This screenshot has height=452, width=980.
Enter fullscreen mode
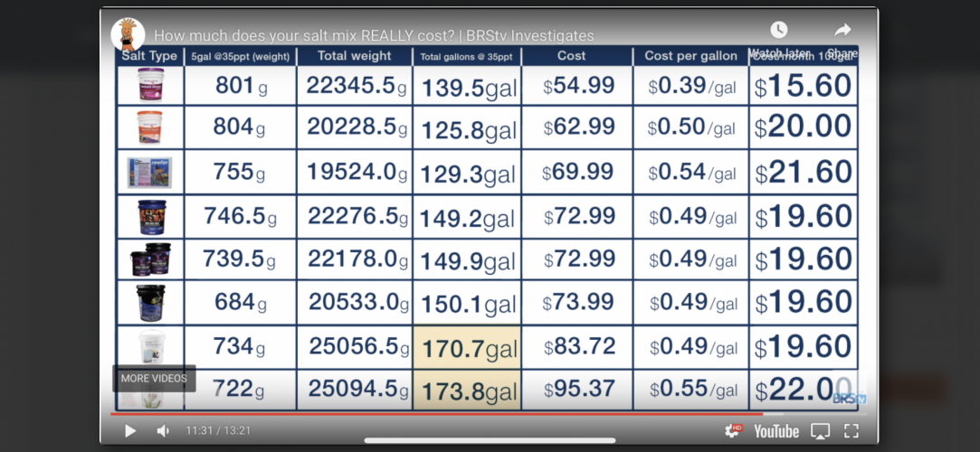click(852, 431)
